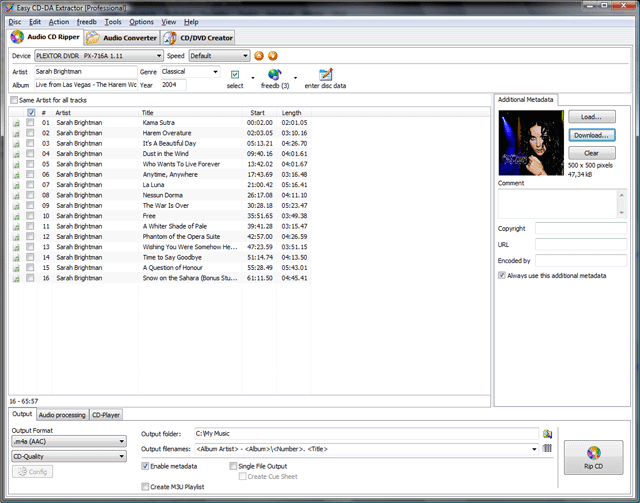The height and width of the screenshot is (503, 640).
Task: Open the Output filenames dropdown
Action: tap(534, 449)
